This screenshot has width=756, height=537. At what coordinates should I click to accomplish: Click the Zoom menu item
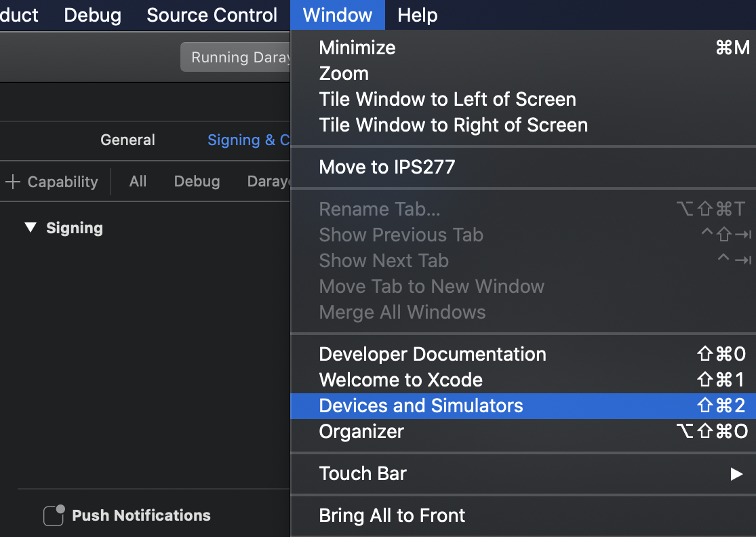click(x=344, y=73)
